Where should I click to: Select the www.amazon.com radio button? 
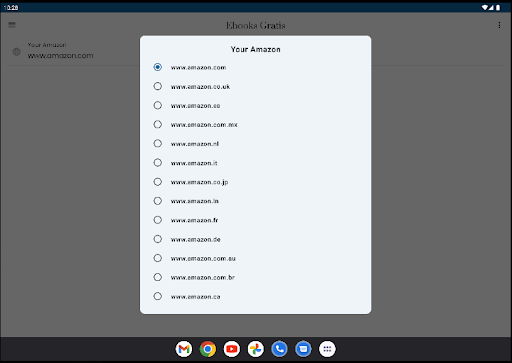[x=157, y=67]
